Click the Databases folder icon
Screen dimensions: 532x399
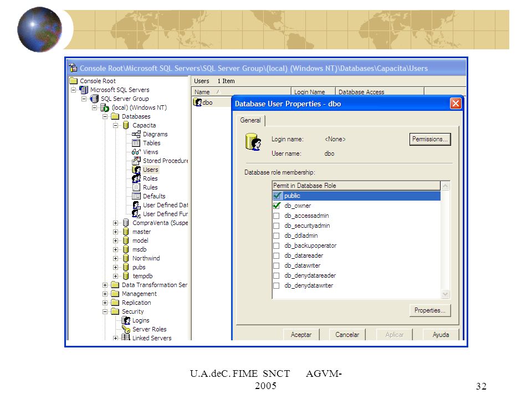(115, 116)
